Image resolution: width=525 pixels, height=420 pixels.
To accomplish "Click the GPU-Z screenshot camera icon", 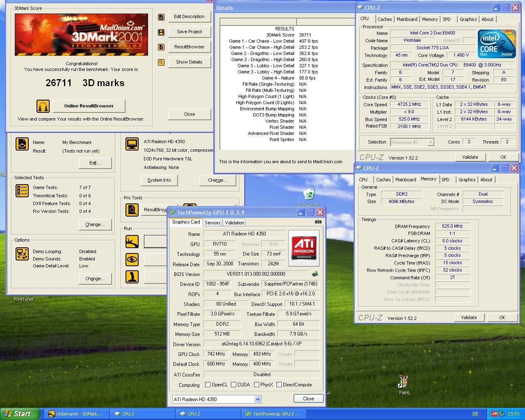I will point(318,222).
